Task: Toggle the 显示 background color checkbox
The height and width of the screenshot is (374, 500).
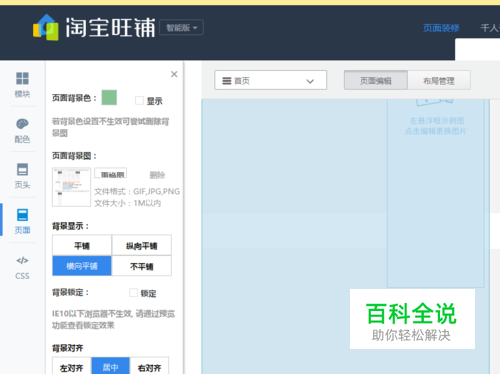Action: click(x=139, y=100)
